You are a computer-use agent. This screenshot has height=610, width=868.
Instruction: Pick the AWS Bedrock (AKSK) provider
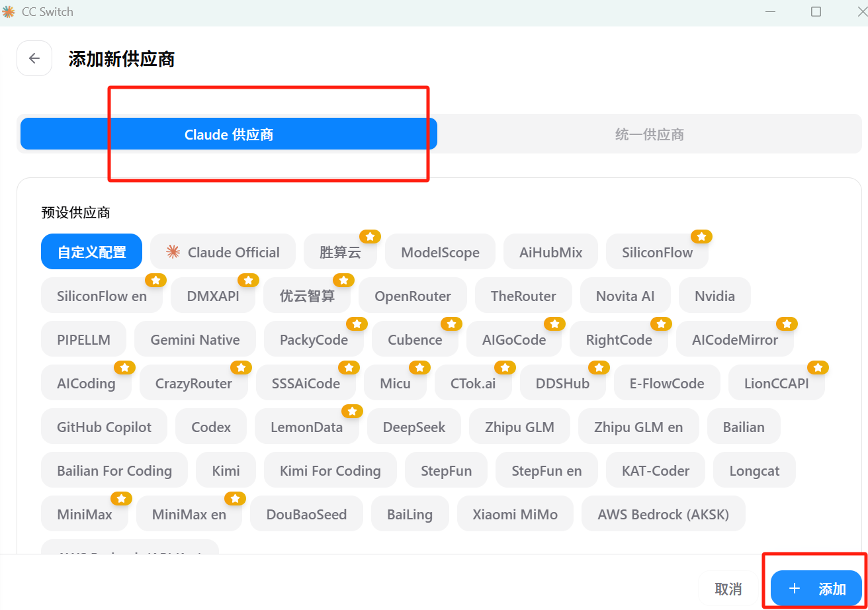tap(663, 514)
